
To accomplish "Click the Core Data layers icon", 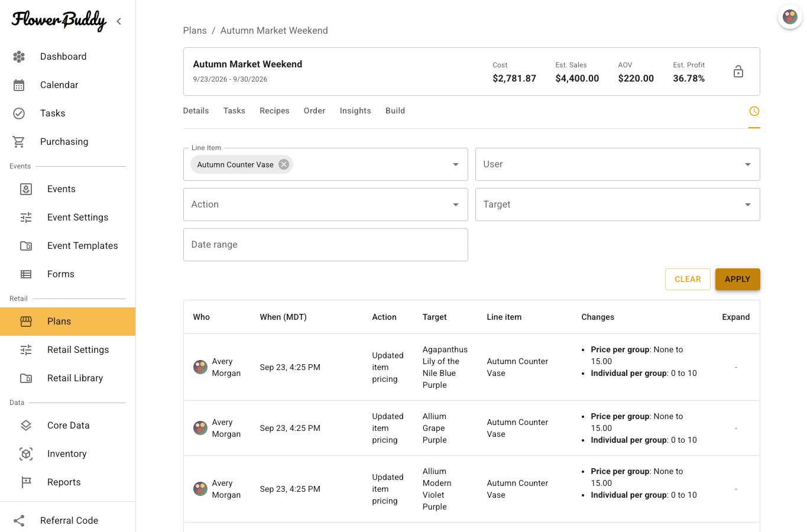I will click(x=26, y=426).
